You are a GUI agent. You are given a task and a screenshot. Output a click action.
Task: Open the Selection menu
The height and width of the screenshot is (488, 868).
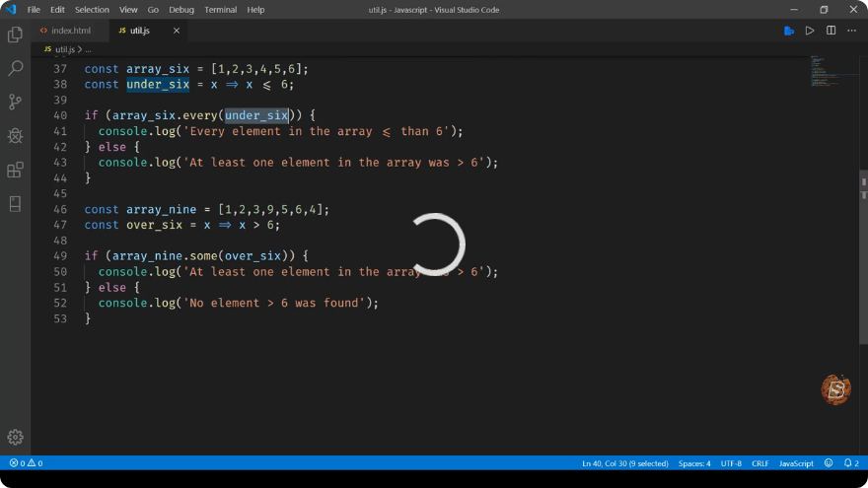[x=92, y=10]
